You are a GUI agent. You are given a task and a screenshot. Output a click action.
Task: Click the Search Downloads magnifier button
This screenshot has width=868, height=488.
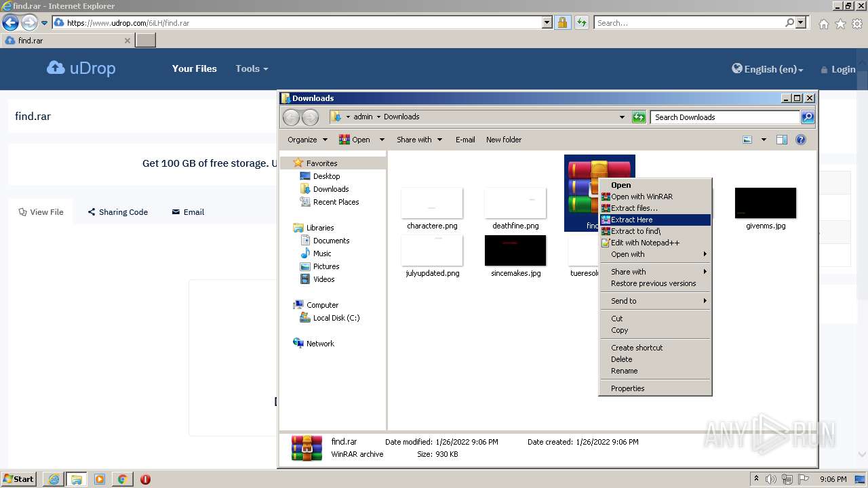[807, 117]
